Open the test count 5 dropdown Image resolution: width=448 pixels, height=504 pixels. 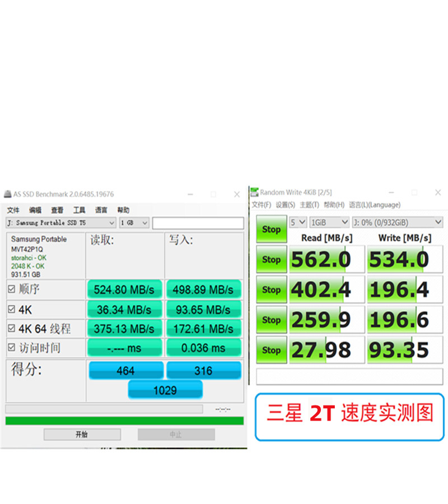click(298, 222)
